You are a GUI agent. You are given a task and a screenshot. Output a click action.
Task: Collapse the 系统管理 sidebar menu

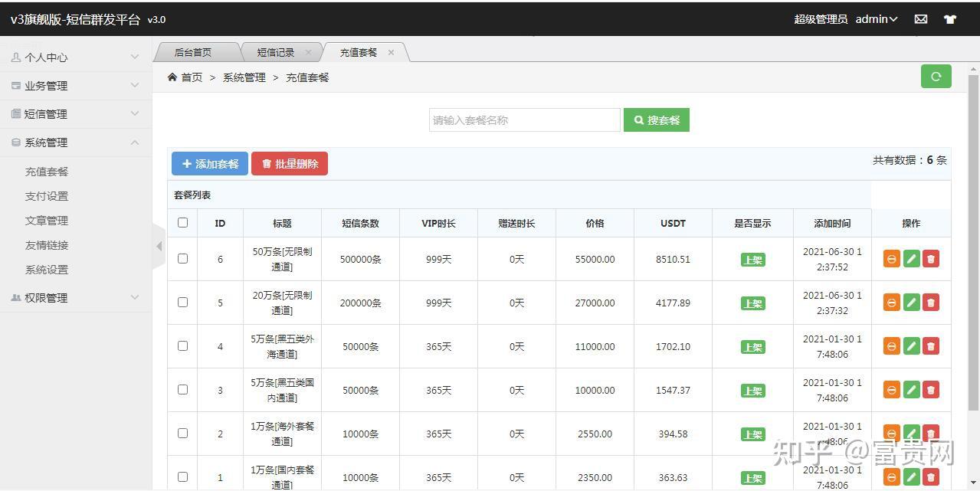(76, 142)
